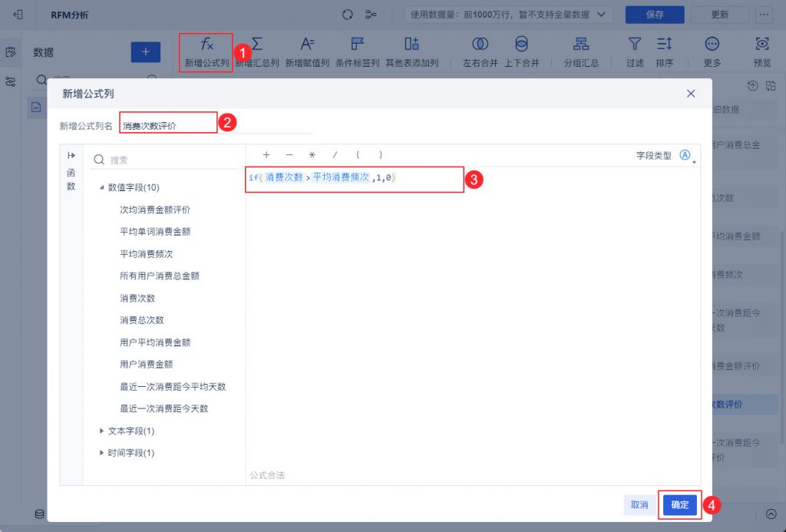Select field 用户消费金额
Image resolution: width=786 pixels, height=532 pixels.
point(147,365)
